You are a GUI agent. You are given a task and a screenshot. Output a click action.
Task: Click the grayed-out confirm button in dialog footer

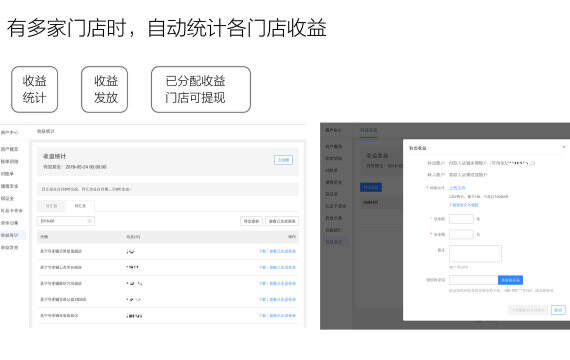(x=528, y=310)
